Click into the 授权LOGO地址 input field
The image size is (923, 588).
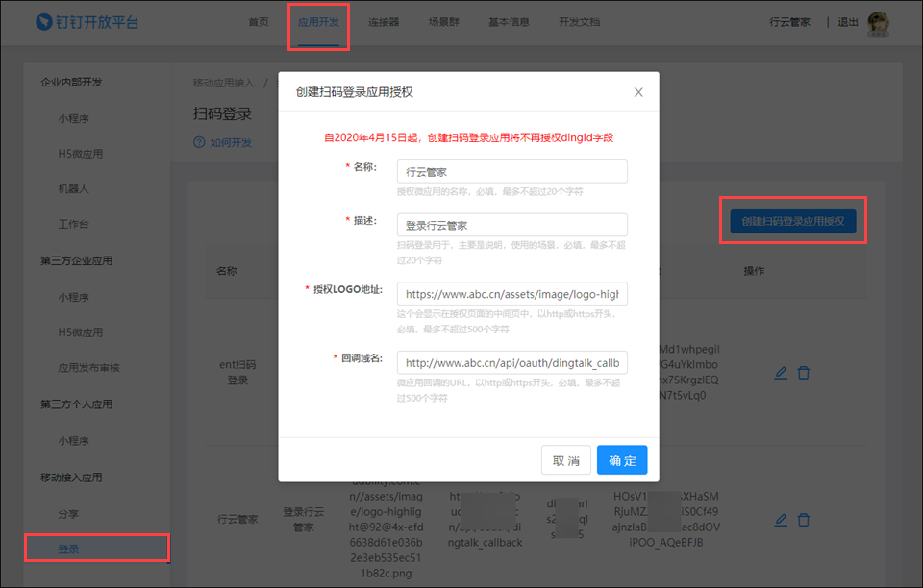(x=511, y=294)
